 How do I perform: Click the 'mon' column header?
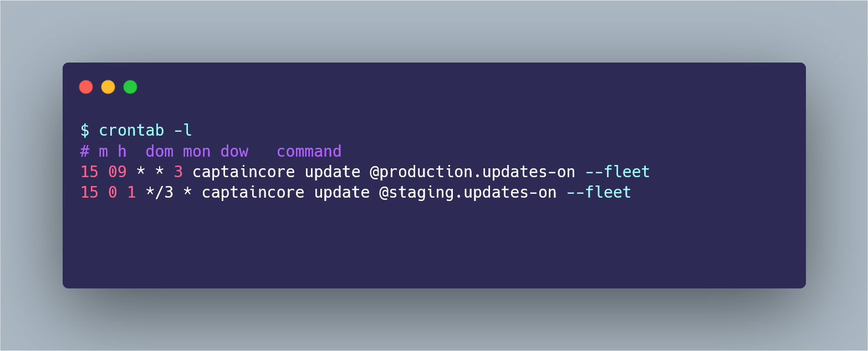click(197, 152)
